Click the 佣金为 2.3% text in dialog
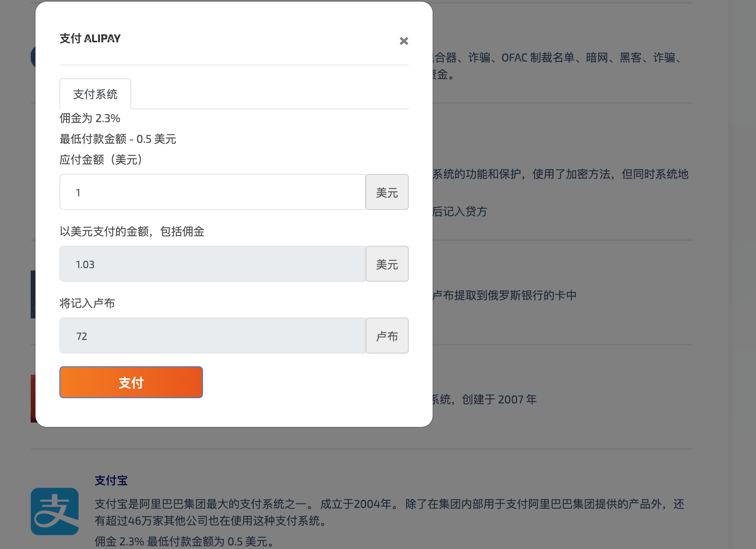Viewport: 756px width, 549px height. tap(90, 118)
